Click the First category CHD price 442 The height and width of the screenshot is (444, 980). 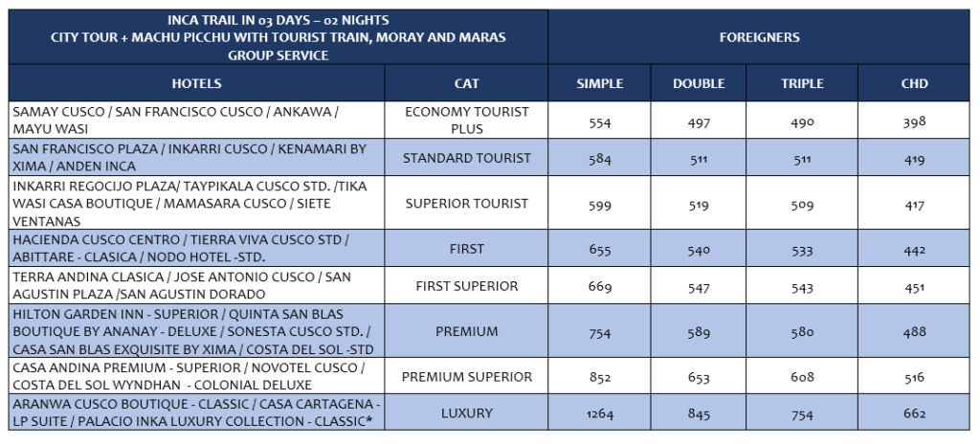point(914,250)
